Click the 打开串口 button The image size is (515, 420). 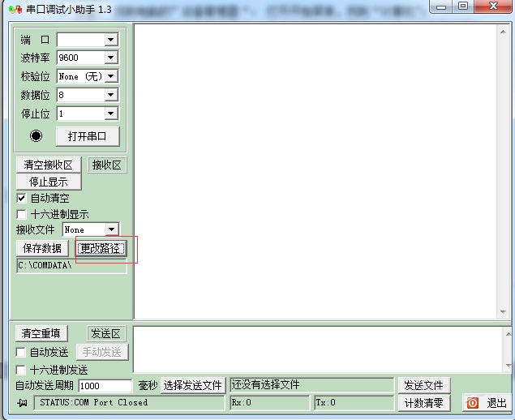[x=88, y=136]
